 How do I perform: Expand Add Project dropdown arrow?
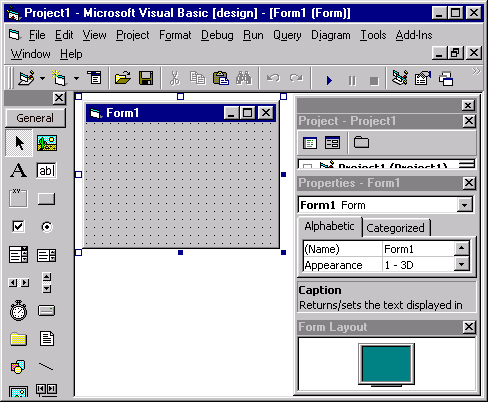point(42,79)
